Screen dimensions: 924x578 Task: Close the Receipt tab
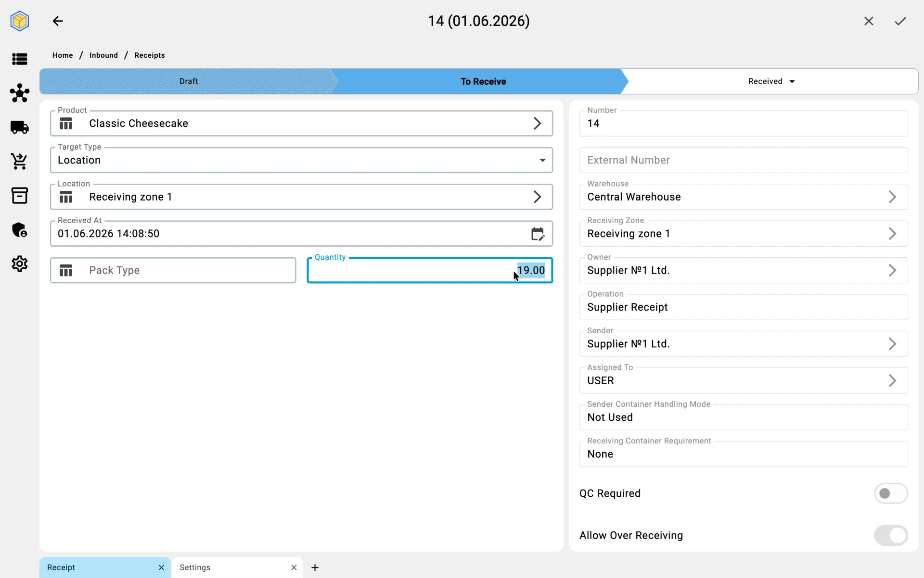[161, 567]
